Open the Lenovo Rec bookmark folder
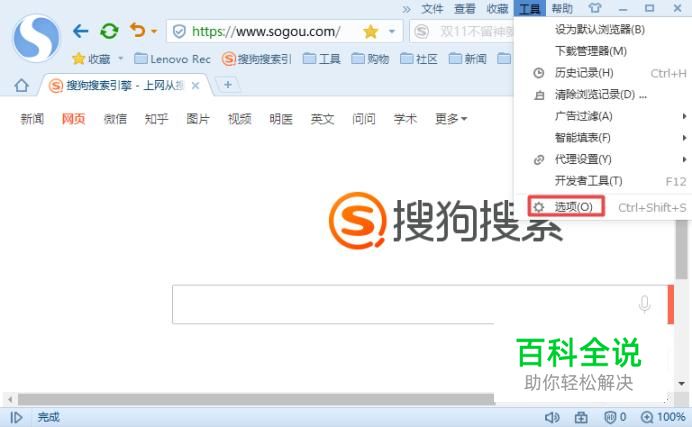 coord(173,59)
